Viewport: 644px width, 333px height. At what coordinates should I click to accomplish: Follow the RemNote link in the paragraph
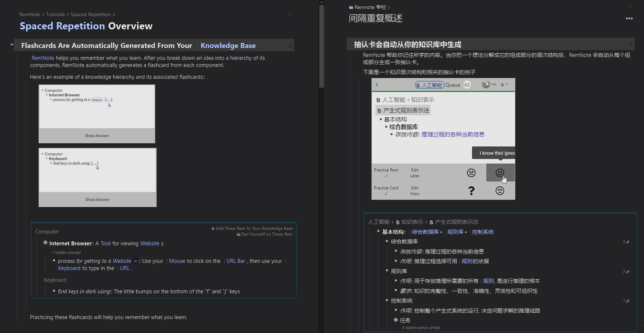pyautogui.click(x=43, y=58)
